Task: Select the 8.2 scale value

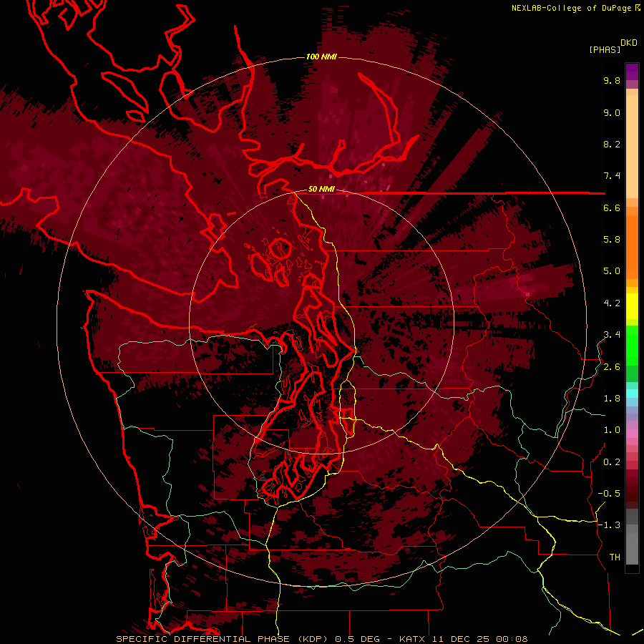Action: [612, 144]
